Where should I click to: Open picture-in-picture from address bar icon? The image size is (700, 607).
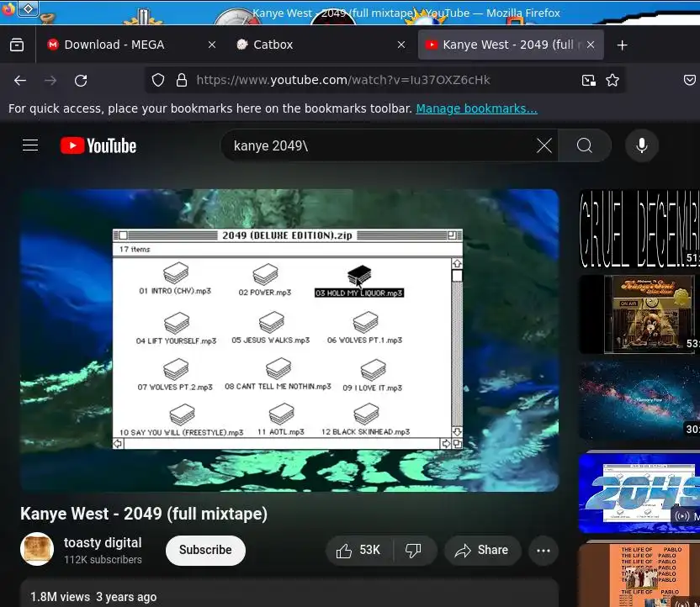tap(589, 80)
